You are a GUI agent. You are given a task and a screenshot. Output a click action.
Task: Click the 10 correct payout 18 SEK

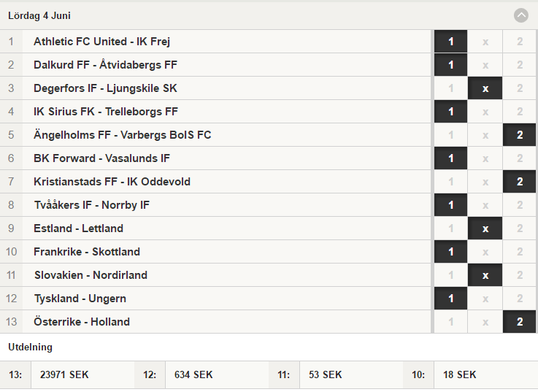pos(459,374)
